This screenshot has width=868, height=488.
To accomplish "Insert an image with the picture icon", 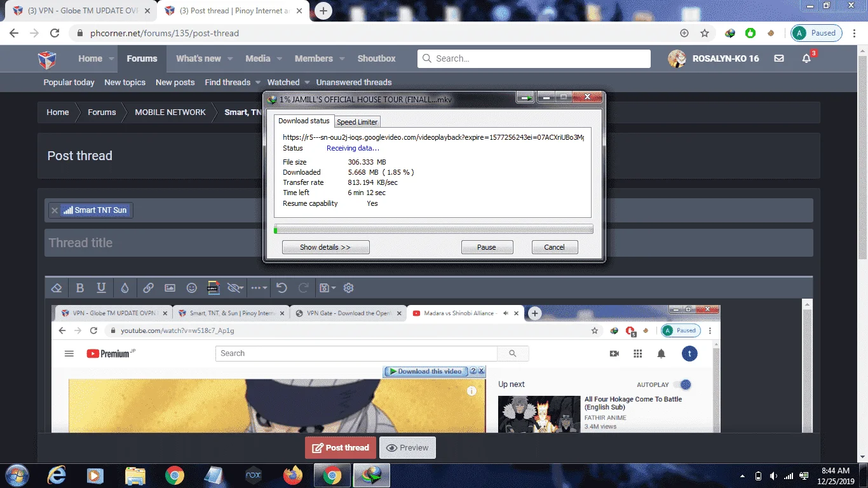I will point(170,288).
